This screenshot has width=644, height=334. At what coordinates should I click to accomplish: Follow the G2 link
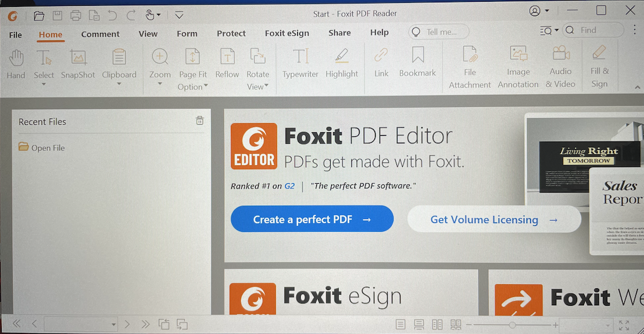290,186
